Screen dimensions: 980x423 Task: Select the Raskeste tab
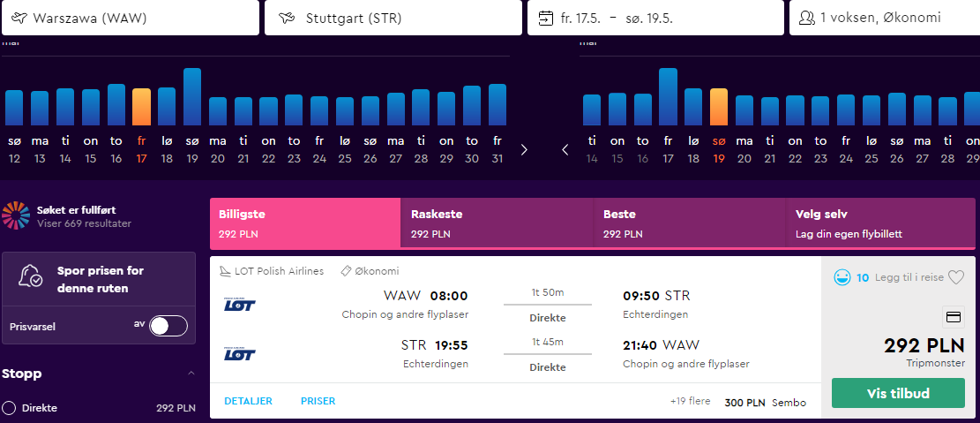(497, 223)
